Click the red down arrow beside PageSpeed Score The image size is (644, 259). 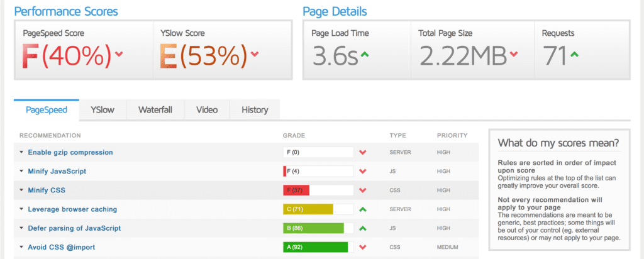pos(119,55)
